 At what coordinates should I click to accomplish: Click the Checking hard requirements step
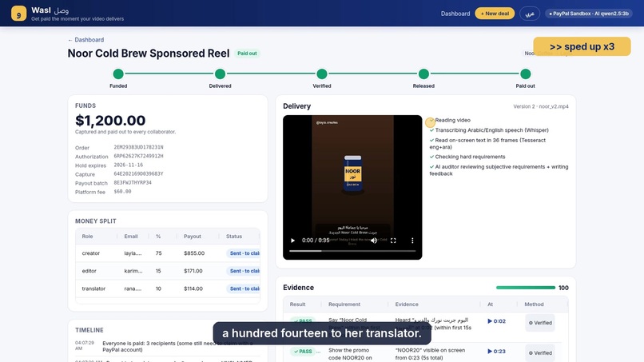click(467, 157)
